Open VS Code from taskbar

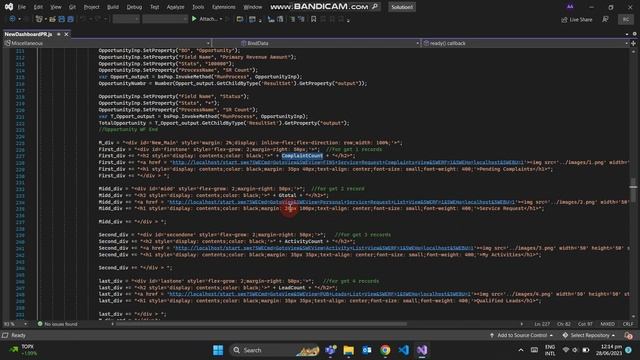[403, 350]
